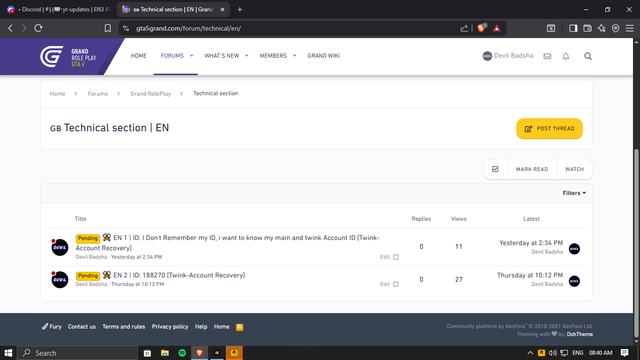Screen dimensions: 640x360
Task: Open a new browser tab
Action: (x=240, y=9)
